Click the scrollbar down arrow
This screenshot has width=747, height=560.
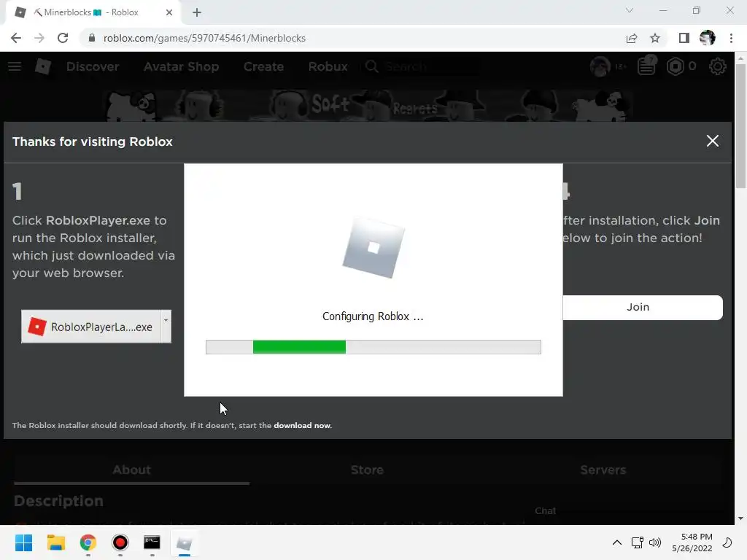pos(740,518)
